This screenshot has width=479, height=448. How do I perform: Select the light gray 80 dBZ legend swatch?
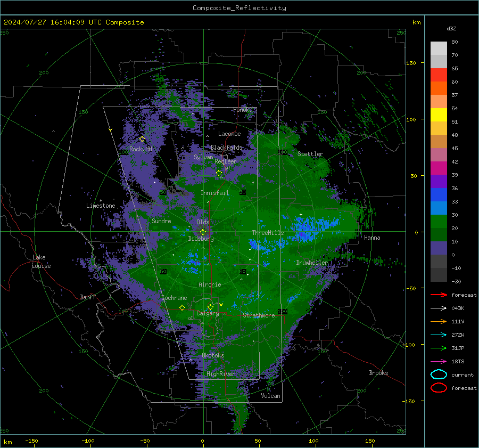click(x=439, y=48)
